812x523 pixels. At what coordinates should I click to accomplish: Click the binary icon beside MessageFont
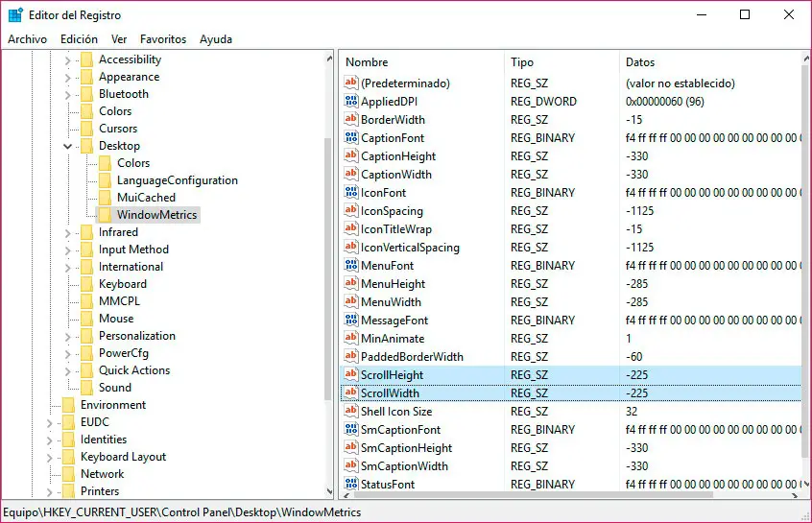coord(351,320)
